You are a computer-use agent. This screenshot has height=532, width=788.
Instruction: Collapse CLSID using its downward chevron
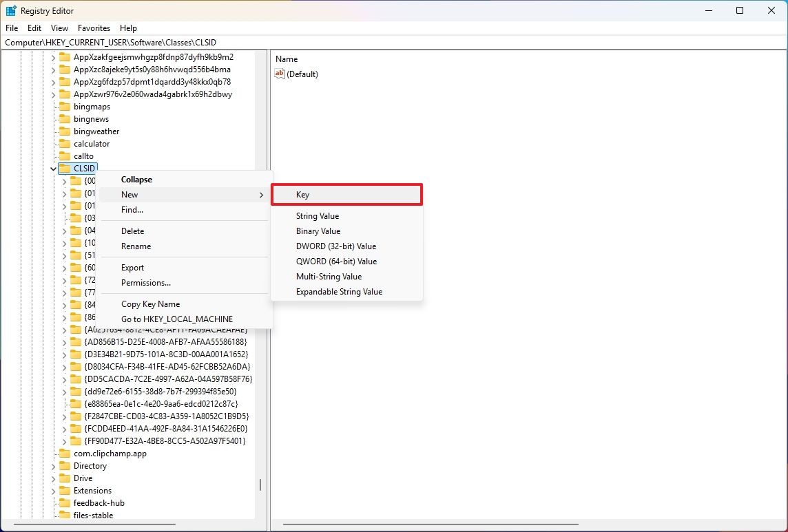click(x=52, y=168)
